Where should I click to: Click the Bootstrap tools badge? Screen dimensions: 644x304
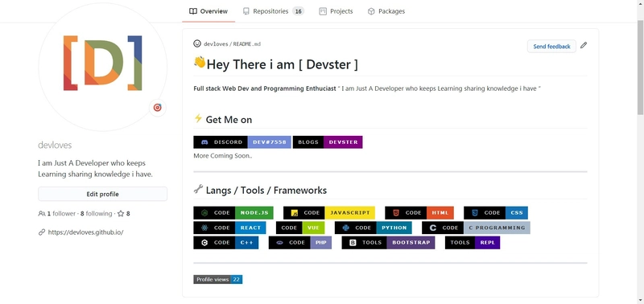[388, 242]
